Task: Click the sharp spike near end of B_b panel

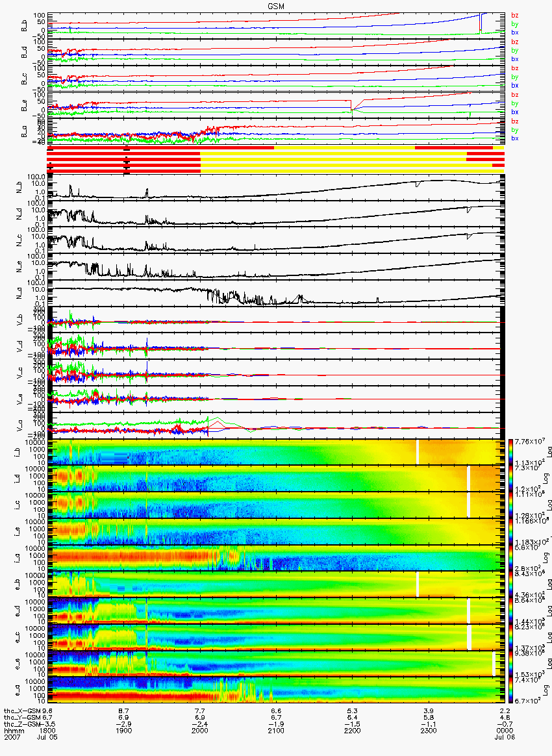Action: pos(481,23)
